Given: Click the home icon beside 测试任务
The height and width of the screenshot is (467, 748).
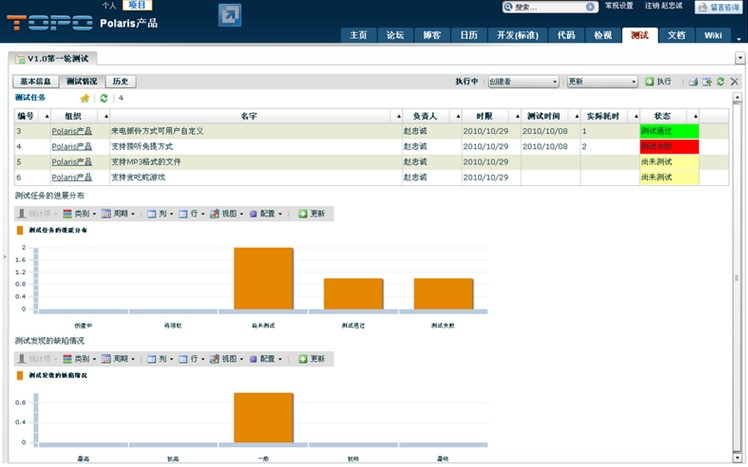Looking at the screenshot, I should 85,98.
